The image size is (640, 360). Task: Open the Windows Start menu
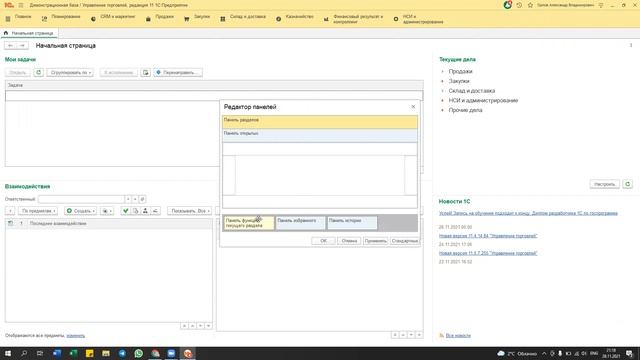point(8,353)
